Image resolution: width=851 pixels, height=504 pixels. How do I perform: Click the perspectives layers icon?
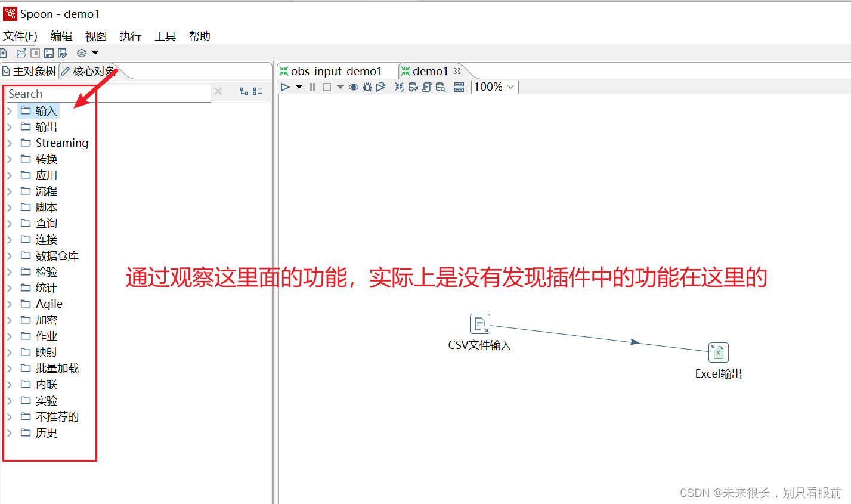[82, 53]
